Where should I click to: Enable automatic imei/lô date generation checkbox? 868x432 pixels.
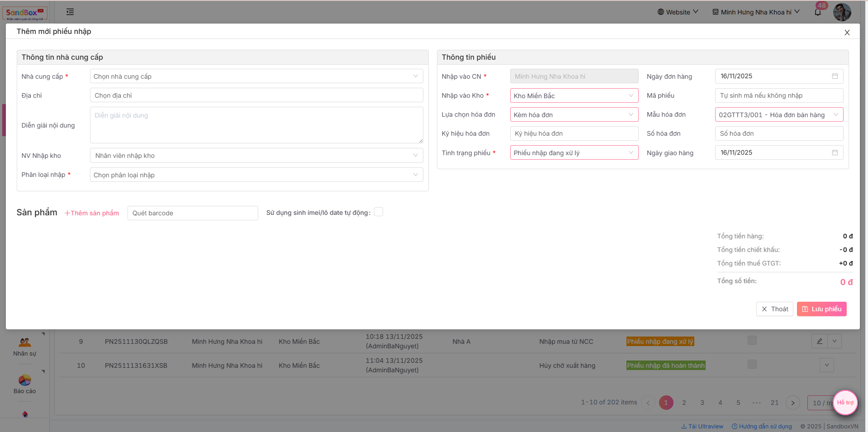[379, 212]
